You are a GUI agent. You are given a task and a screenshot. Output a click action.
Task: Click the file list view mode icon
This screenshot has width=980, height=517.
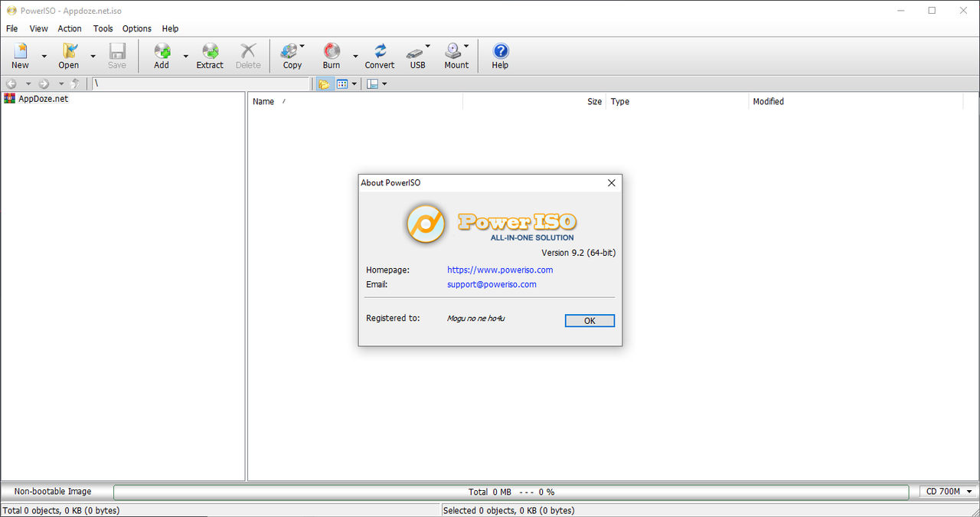point(342,83)
